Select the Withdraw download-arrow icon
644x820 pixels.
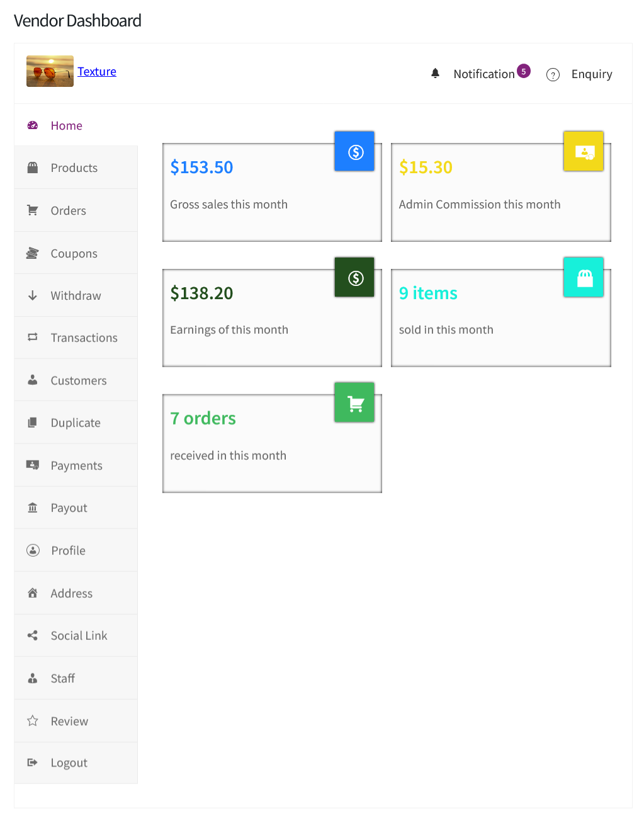pos(32,295)
